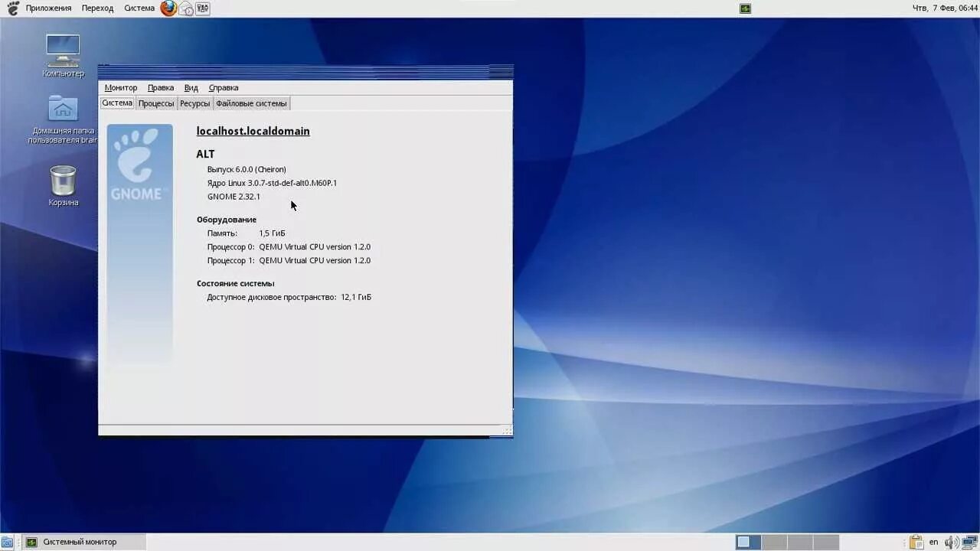
Task: Open the Вид menu
Action: [191, 88]
